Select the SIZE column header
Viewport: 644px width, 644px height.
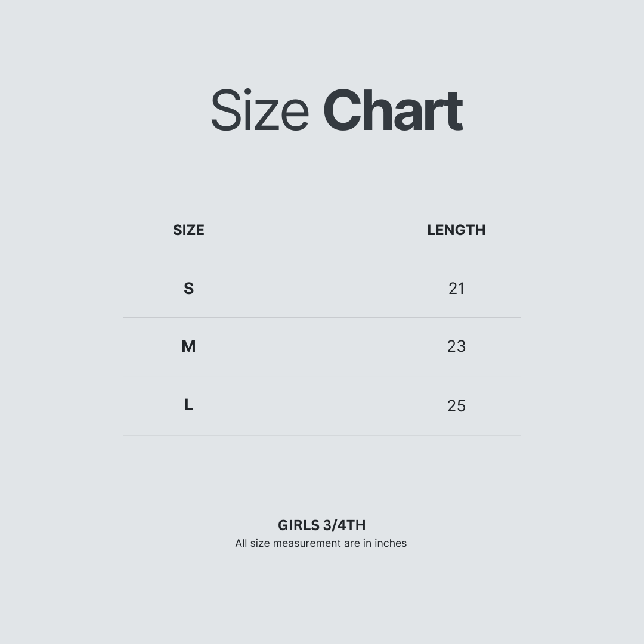tap(188, 230)
